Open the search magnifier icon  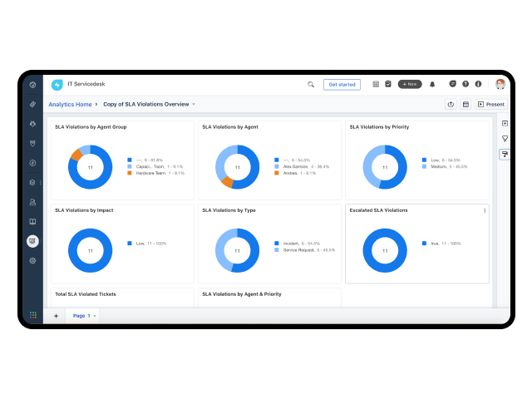[x=311, y=85]
